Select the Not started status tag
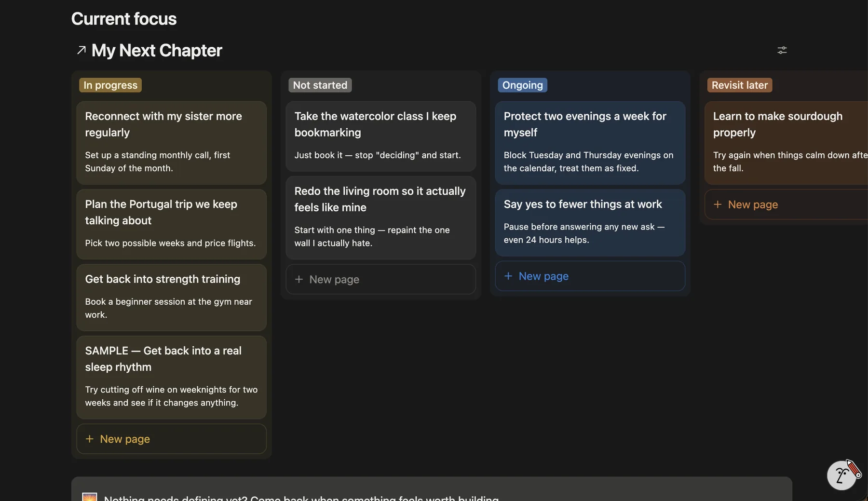868x501 pixels. (x=320, y=85)
